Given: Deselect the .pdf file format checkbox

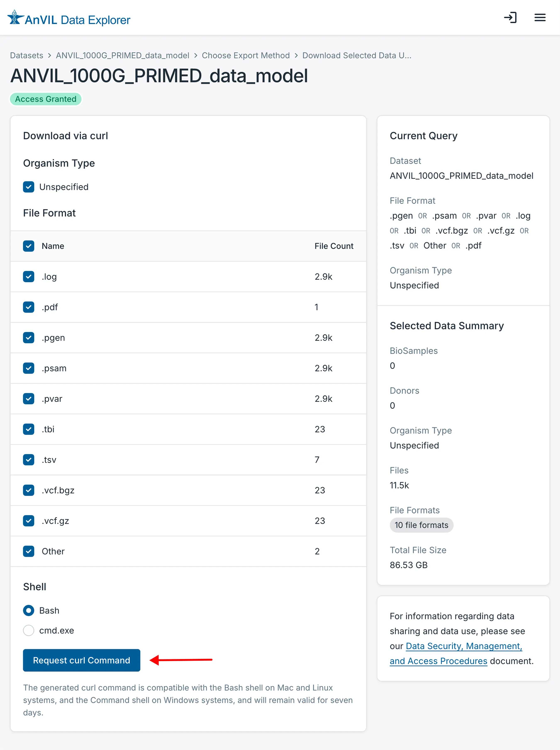Looking at the screenshot, I should point(29,307).
